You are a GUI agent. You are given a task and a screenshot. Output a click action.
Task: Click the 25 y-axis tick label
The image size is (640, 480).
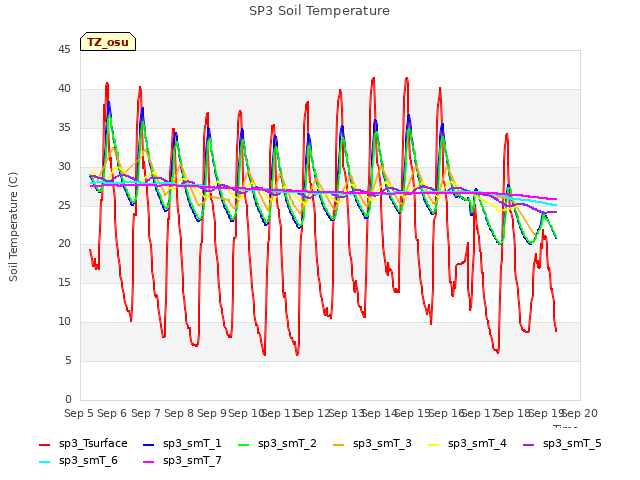(64, 205)
